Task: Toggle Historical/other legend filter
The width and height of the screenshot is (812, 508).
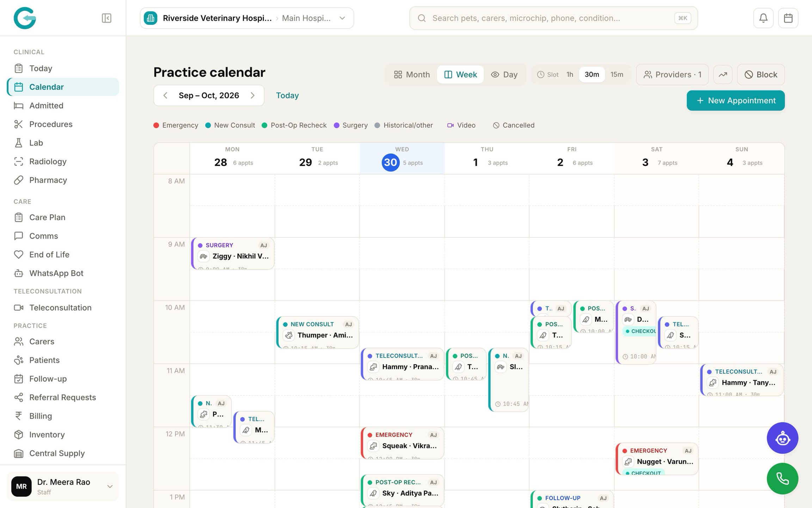Action: point(404,125)
